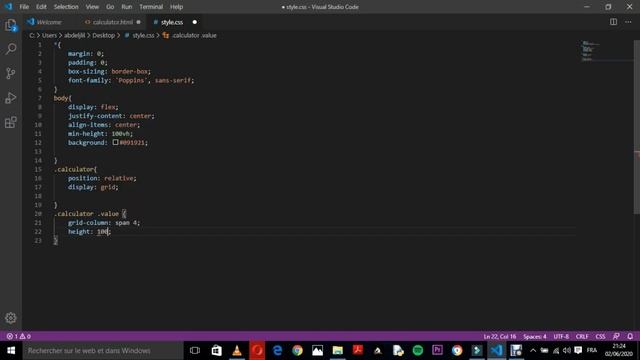Show hidden system tray icons
This screenshot has height=360, width=640.
(533, 350)
